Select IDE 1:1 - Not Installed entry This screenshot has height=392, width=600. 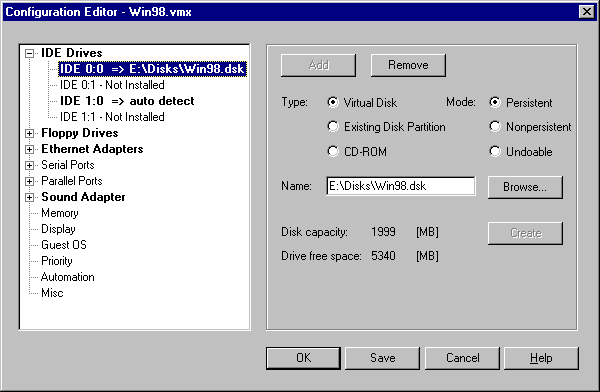coord(112,117)
